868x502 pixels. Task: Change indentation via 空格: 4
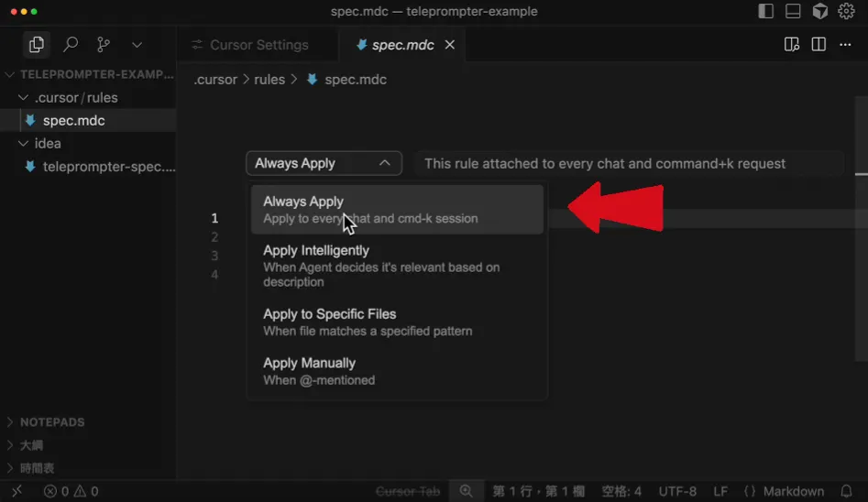click(621, 491)
